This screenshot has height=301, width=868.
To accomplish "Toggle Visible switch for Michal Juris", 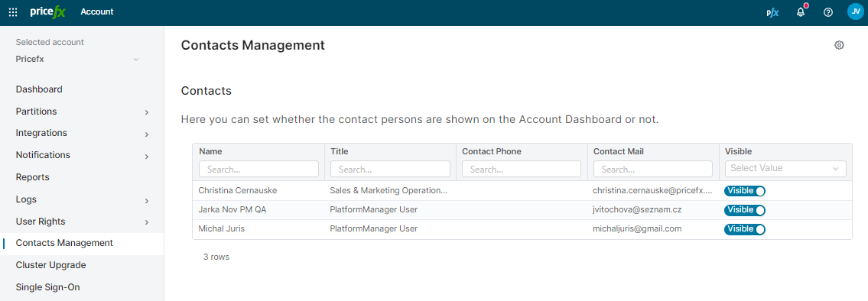I will (x=745, y=229).
